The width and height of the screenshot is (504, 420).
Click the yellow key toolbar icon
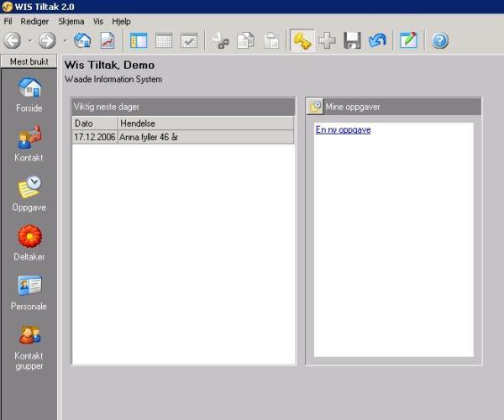(x=302, y=40)
